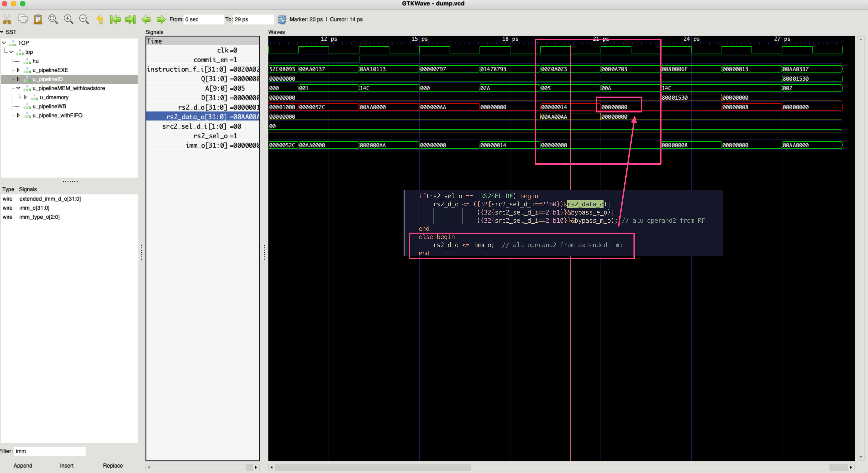
Task: Collapse the SST panel triangle
Action: (2, 32)
